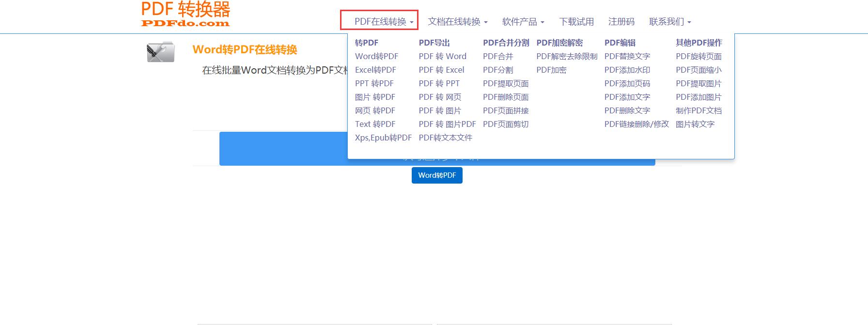The image size is (868, 325).
Task: Open PDF解密去除限制 tool
Action: point(567,56)
